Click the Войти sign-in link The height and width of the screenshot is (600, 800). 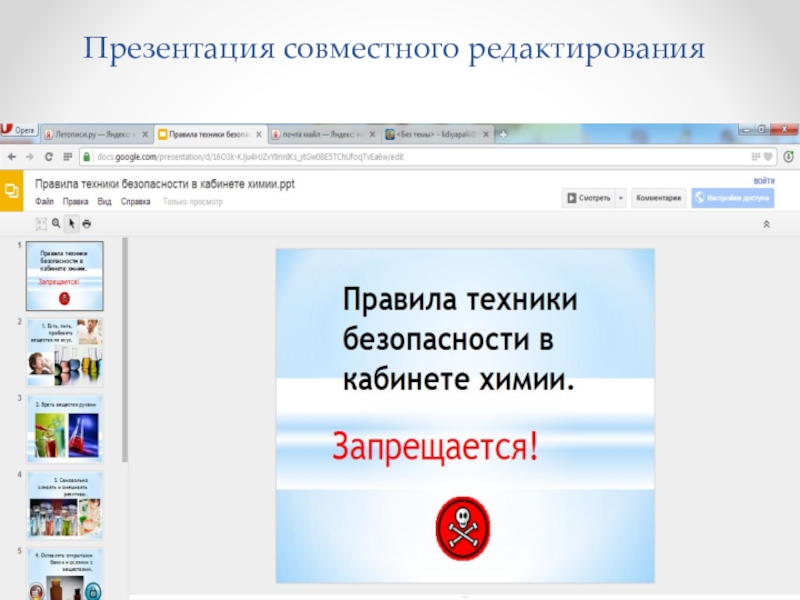click(763, 181)
